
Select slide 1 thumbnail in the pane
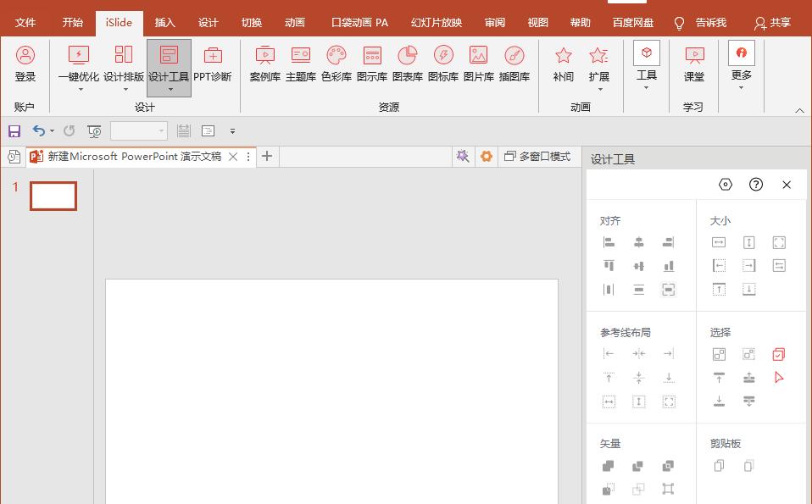point(53,196)
